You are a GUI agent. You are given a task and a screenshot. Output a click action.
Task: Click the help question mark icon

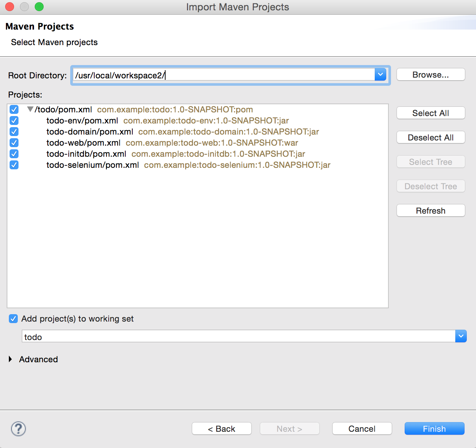(18, 429)
